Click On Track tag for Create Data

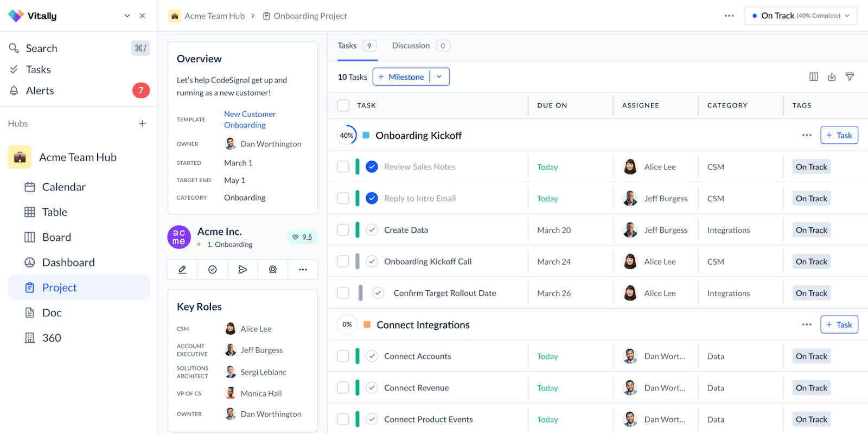tap(812, 229)
